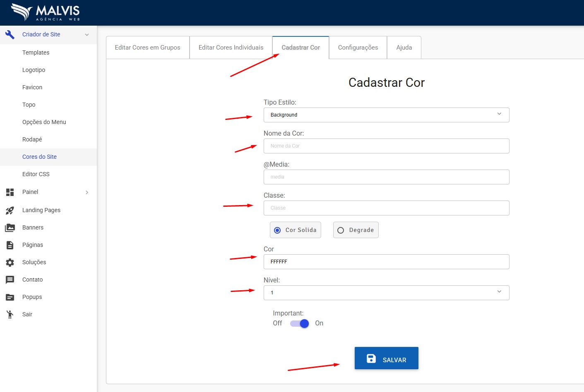This screenshot has width=584, height=392.
Task: Open the Configurações tab
Action: (358, 48)
